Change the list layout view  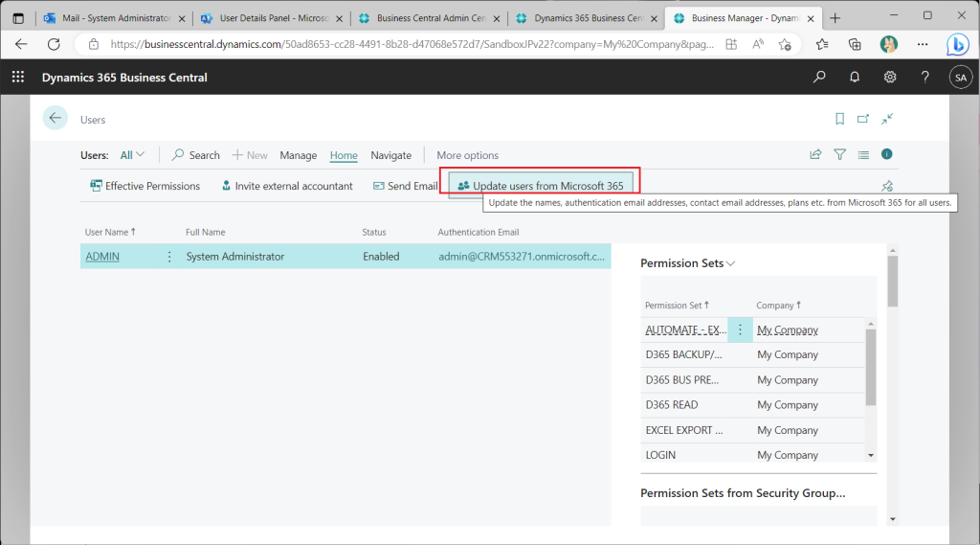pyautogui.click(x=864, y=154)
